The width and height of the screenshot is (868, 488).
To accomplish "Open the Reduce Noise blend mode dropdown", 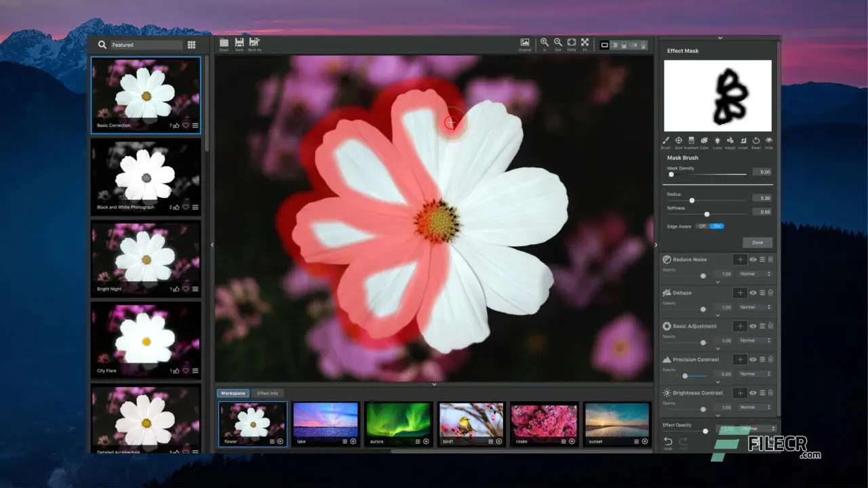I will pos(755,274).
